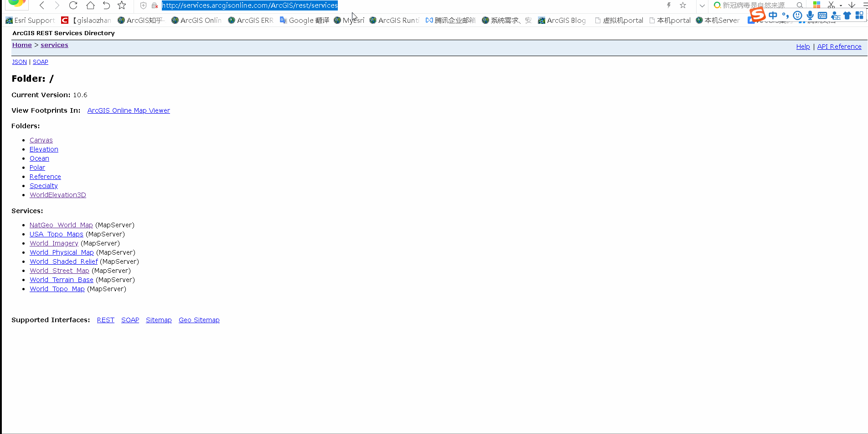868x434 pixels.
Task: Click the Sogou input method S logo
Action: click(757, 15)
